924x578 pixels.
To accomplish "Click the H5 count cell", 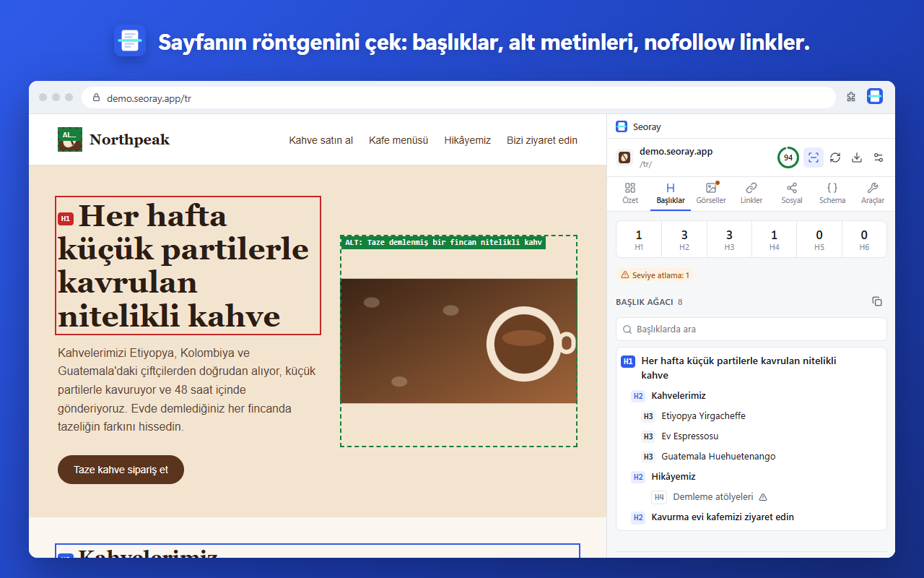I will (819, 240).
